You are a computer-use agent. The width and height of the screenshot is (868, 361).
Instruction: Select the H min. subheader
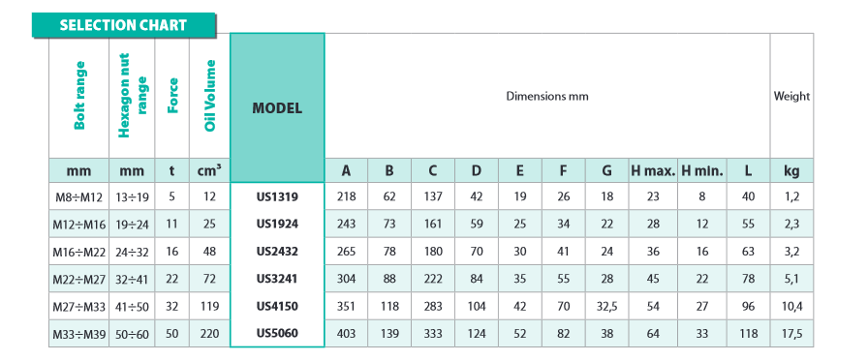click(x=702, y=171)
